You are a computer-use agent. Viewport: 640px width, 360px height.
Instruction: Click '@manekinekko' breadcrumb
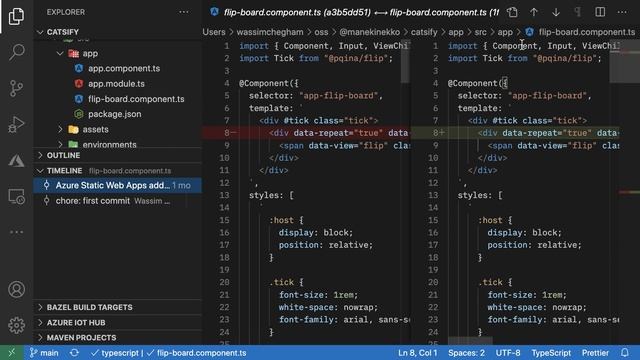tap(369, 32)
